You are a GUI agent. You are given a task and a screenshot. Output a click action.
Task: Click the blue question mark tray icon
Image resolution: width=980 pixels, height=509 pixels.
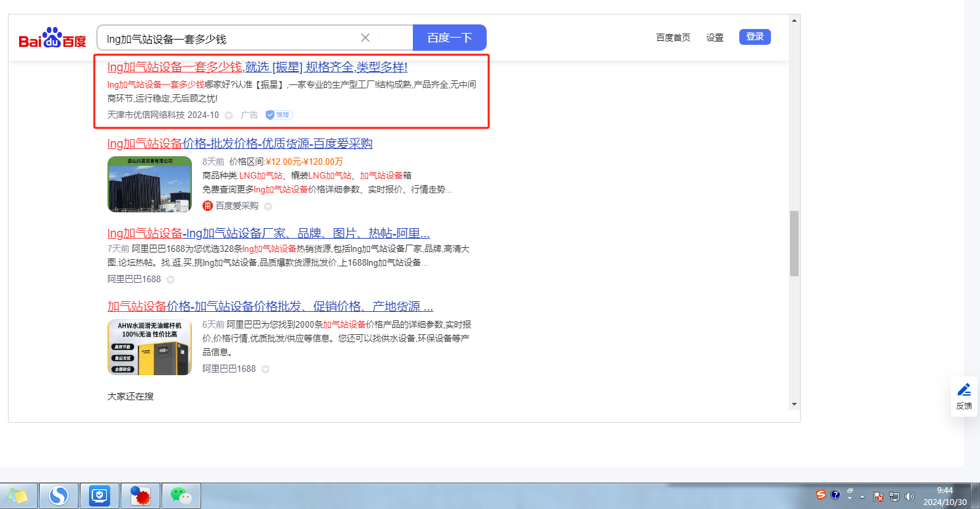pos(835,494)
